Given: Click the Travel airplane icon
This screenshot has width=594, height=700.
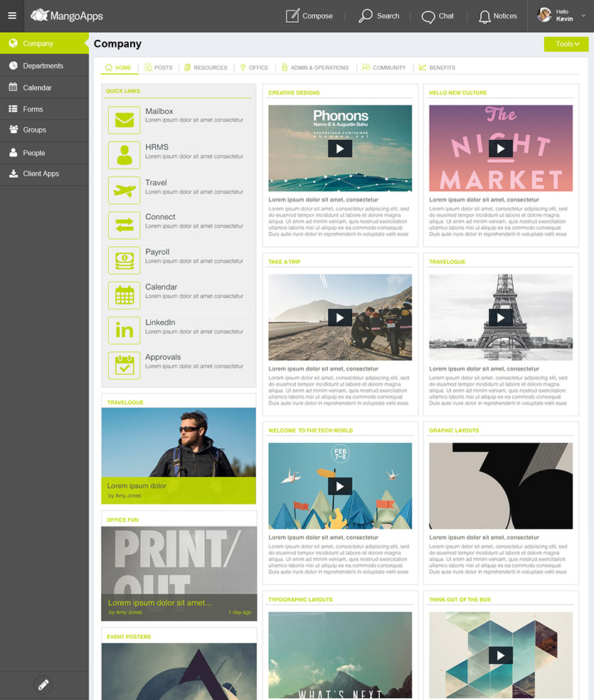Looking at the screenshot, I should pos(124,190).
